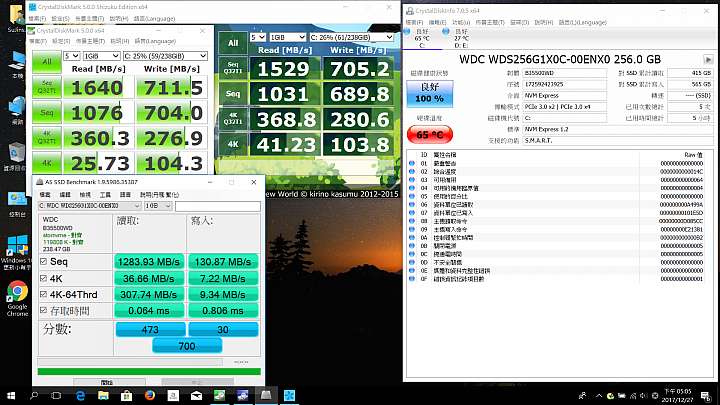Screen dimensions: 720x405
Task: Toggle the 4K-64Thrd checkbox in AS SSD
Action: coord(44,294)
